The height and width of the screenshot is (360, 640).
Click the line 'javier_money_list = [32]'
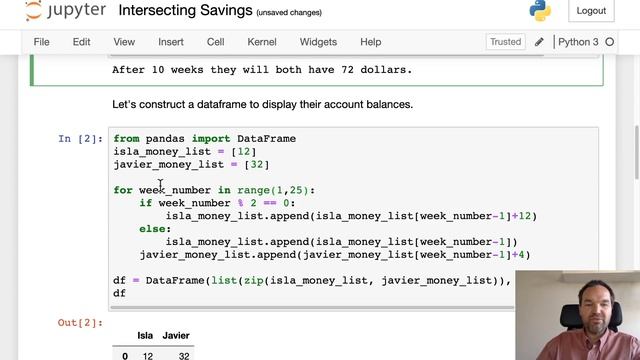click(191, 164)
